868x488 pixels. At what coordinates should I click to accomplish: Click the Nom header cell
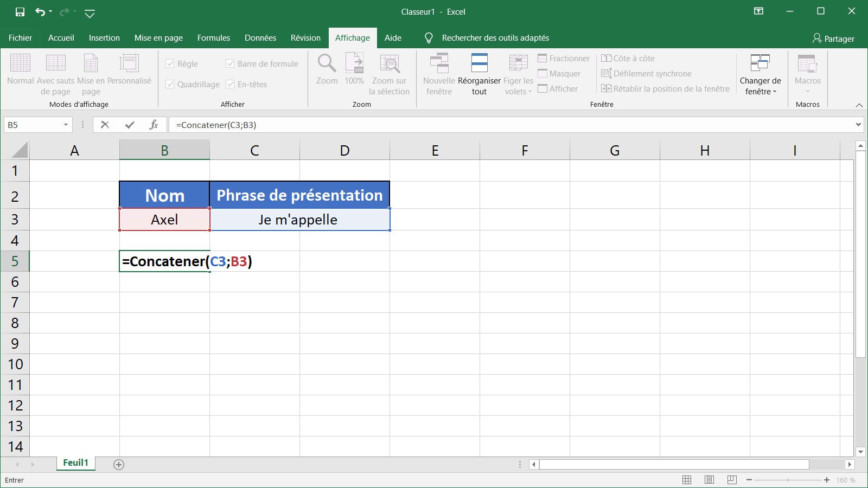click(164, 195)
